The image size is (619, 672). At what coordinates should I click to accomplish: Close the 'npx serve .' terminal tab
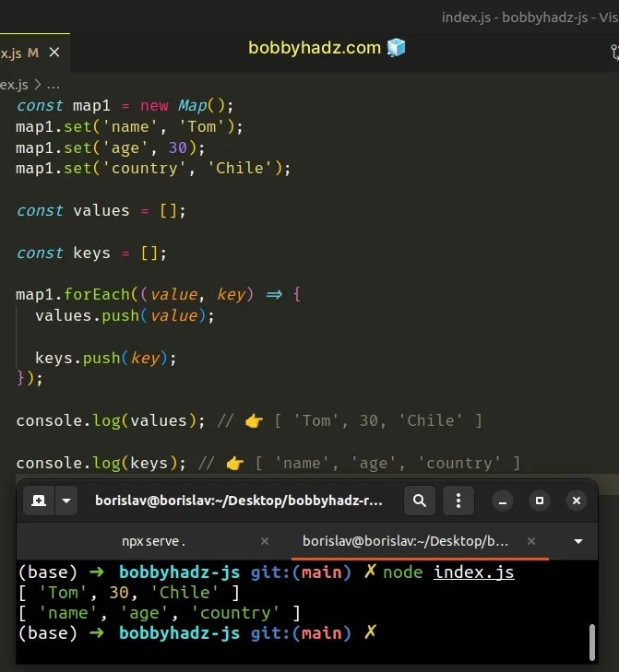coord(265,541)
